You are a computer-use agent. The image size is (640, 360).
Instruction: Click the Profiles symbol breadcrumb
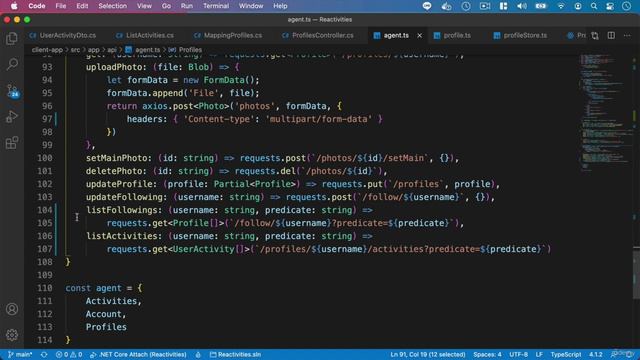185,50
